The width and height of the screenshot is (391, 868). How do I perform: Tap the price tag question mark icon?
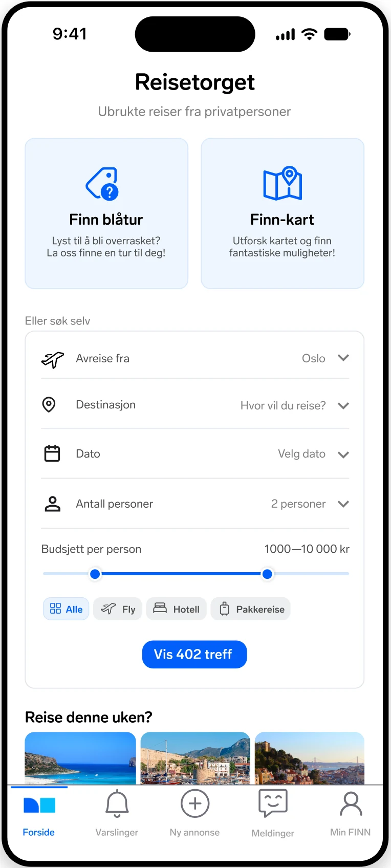point(102,183)
